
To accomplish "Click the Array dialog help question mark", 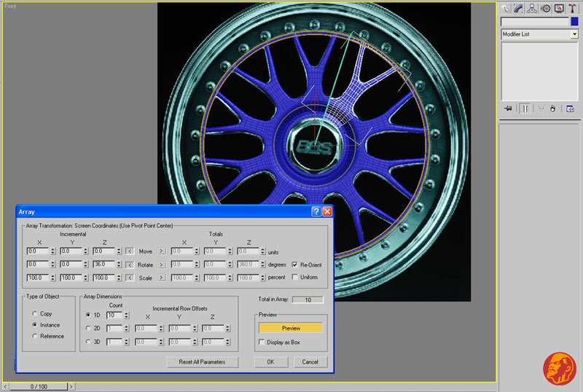I will tap(316, 211).
